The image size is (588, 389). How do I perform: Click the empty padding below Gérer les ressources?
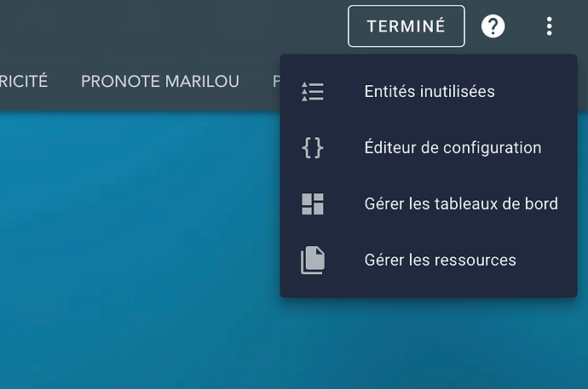(429, 293)
